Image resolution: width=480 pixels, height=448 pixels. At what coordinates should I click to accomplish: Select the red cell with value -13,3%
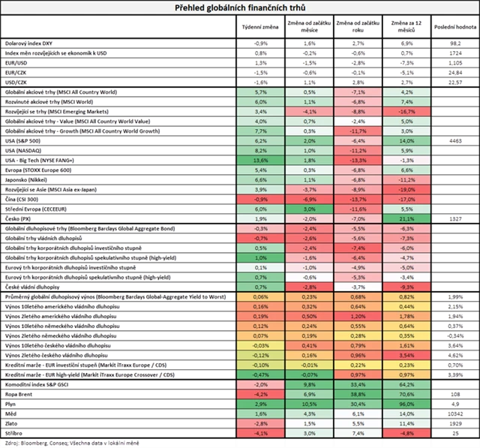(358, 160)
